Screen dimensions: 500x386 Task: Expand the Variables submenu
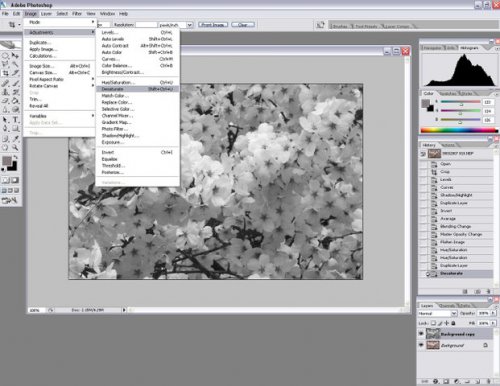pyautogui.click(x=59, y=116)
